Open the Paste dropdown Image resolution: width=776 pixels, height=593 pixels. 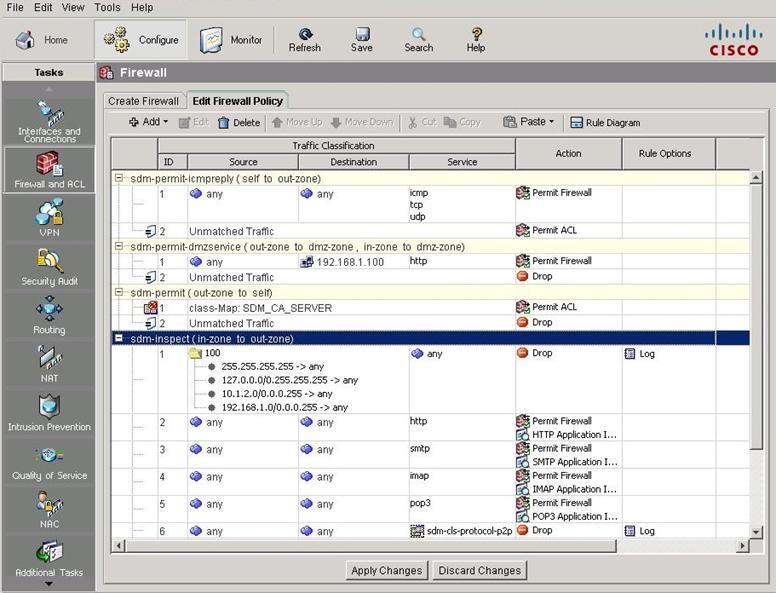pos(529,122)
